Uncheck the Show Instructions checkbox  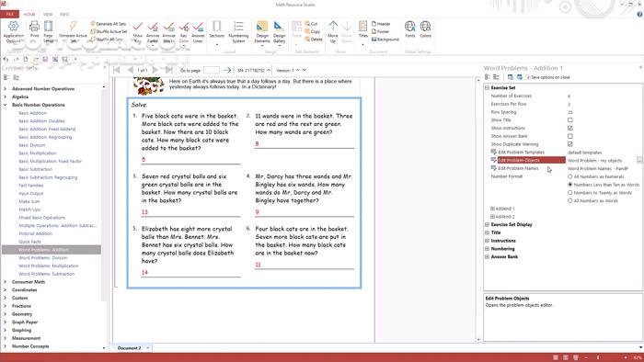click(x=570, y=129)
